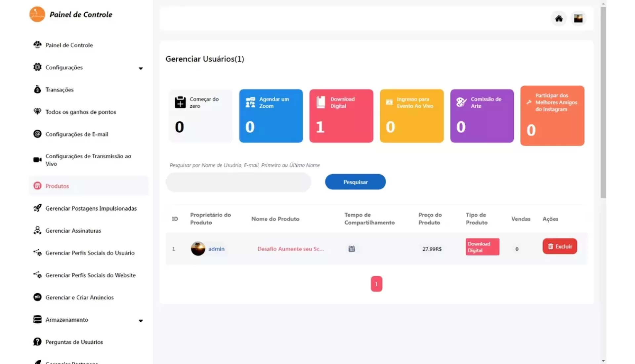Open the profile avatar in header
635x364 pixels.
pyautogui.click(x=578, y=19)
